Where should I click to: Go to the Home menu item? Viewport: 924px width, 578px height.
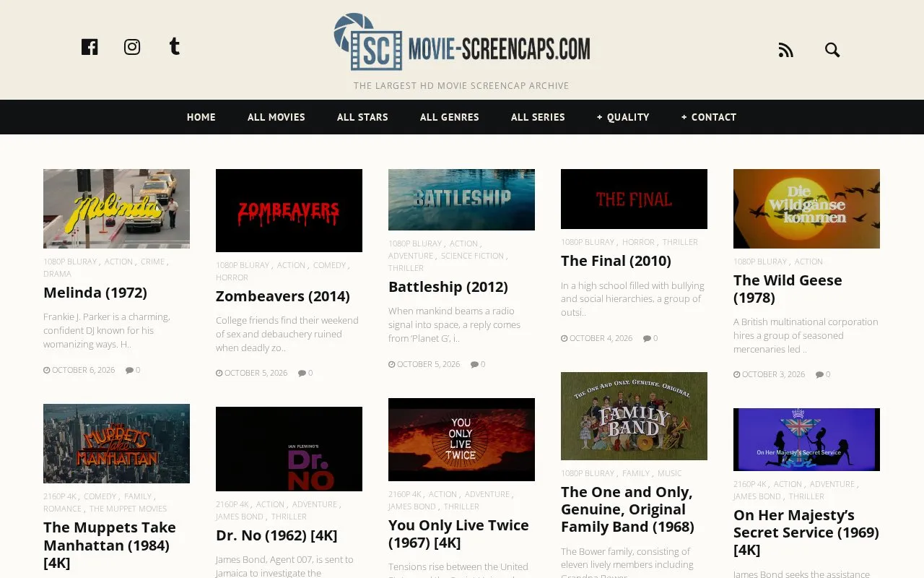[x=201, y=117]
